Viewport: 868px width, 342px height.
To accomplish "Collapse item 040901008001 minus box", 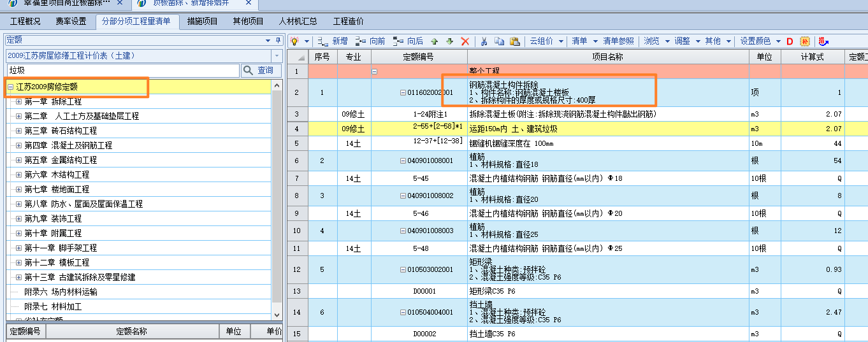I will (x=403, y=160).
